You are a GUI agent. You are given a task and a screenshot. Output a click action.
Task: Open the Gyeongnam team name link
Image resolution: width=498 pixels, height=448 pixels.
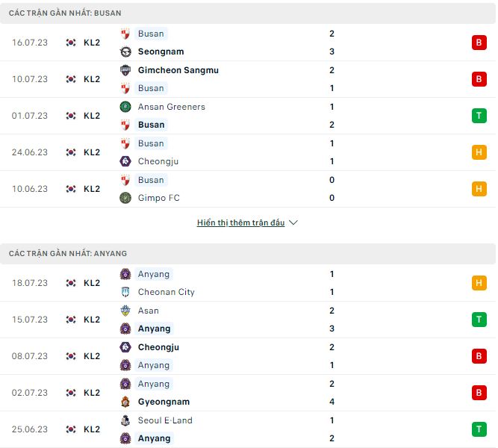164,402
